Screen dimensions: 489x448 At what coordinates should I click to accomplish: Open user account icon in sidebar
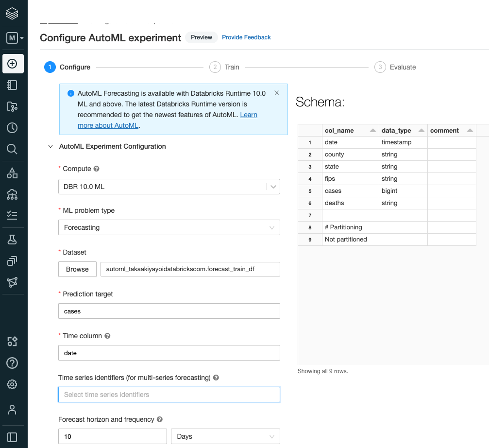(x=12, y=410)
